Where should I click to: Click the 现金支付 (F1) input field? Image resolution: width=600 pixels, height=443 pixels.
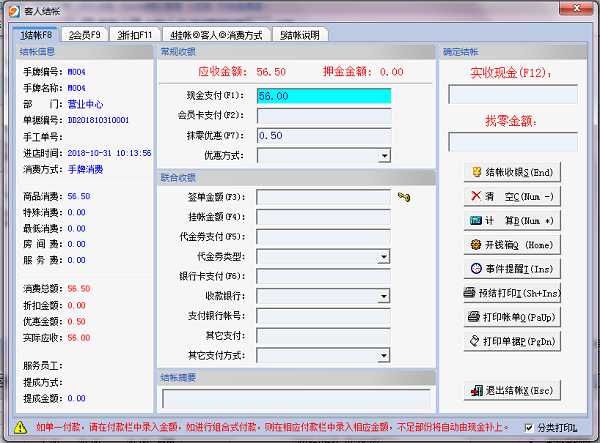click(324, 96)
